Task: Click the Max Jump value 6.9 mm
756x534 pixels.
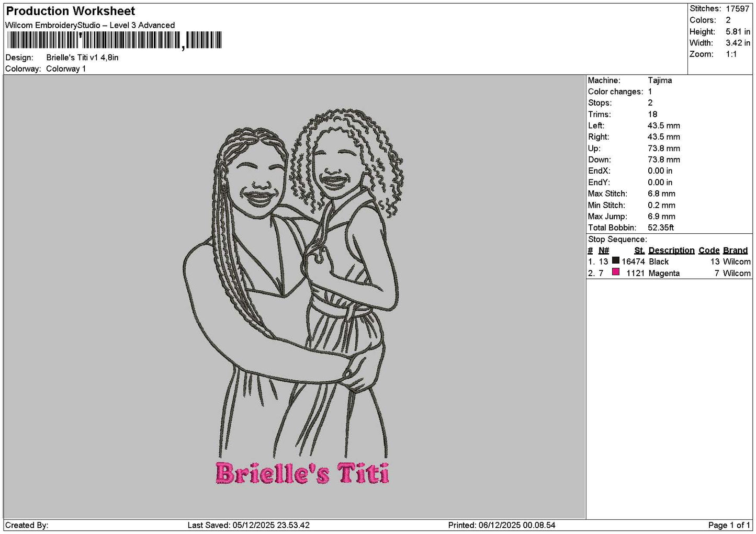Action: pyautogui.click(x=661, y=217)
